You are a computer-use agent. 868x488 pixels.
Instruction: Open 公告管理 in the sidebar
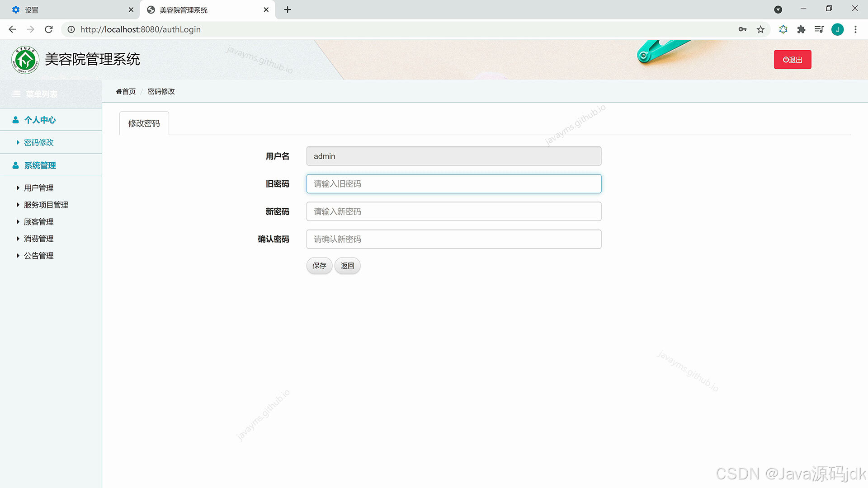[x=38, y=256]
